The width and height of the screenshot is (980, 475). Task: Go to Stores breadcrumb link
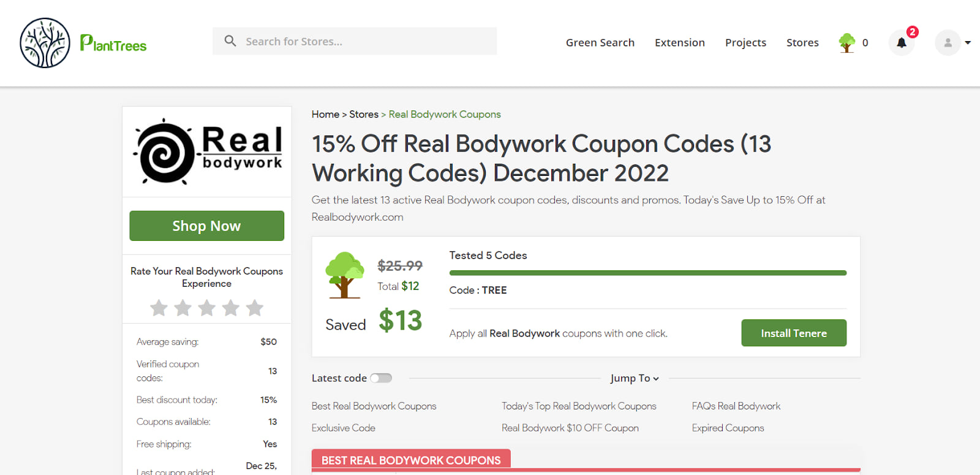click(364, 114)
